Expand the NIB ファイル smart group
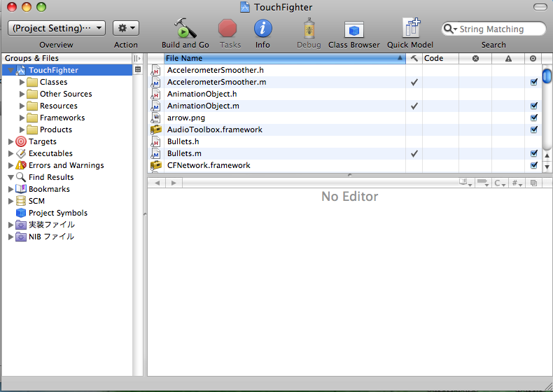The height and width of the screenshot is (392, 553). pos(10,237)
